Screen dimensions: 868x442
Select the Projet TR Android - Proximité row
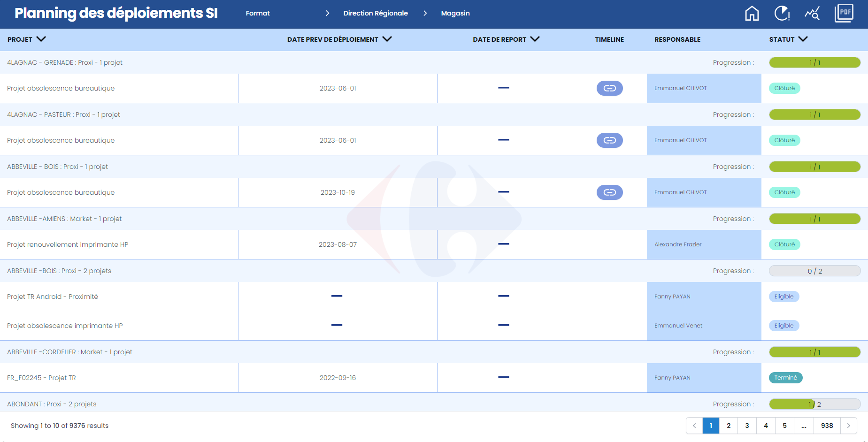53,297
